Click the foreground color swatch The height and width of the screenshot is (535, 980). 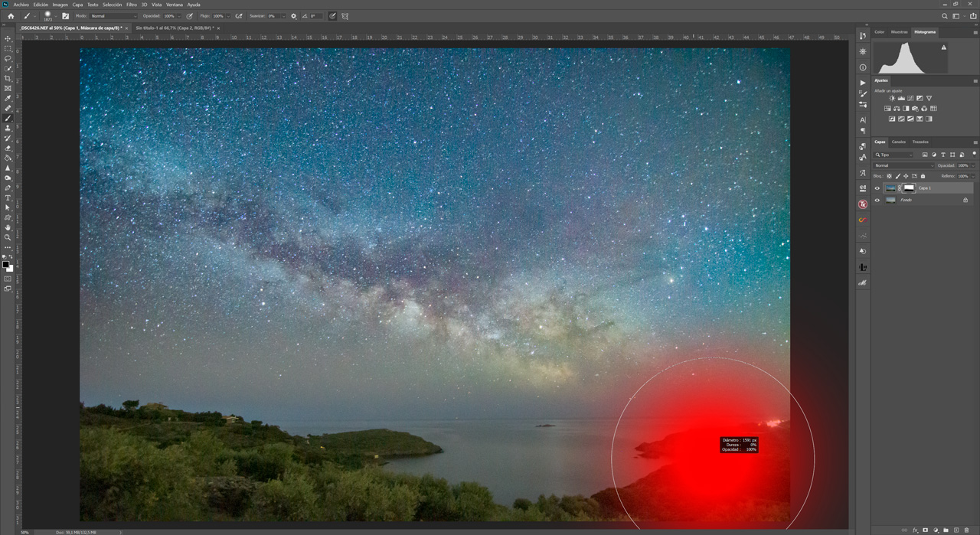(x=5, y=264)
